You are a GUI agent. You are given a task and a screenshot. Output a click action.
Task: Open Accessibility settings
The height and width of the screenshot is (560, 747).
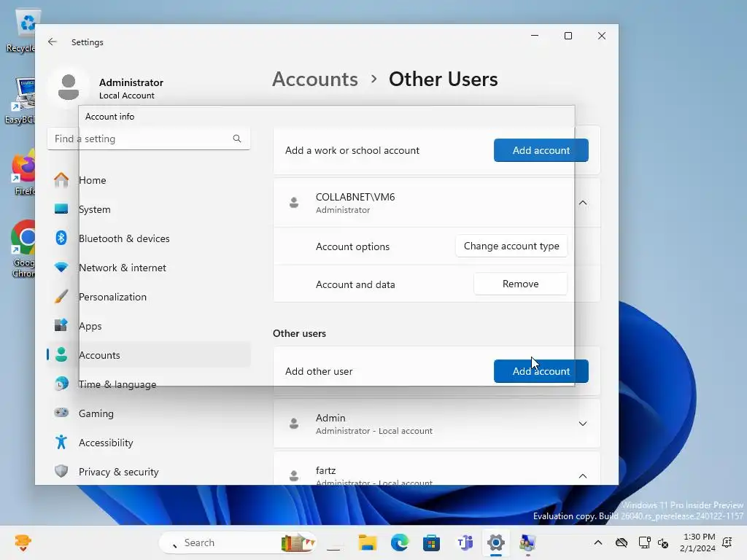[149, 443]
